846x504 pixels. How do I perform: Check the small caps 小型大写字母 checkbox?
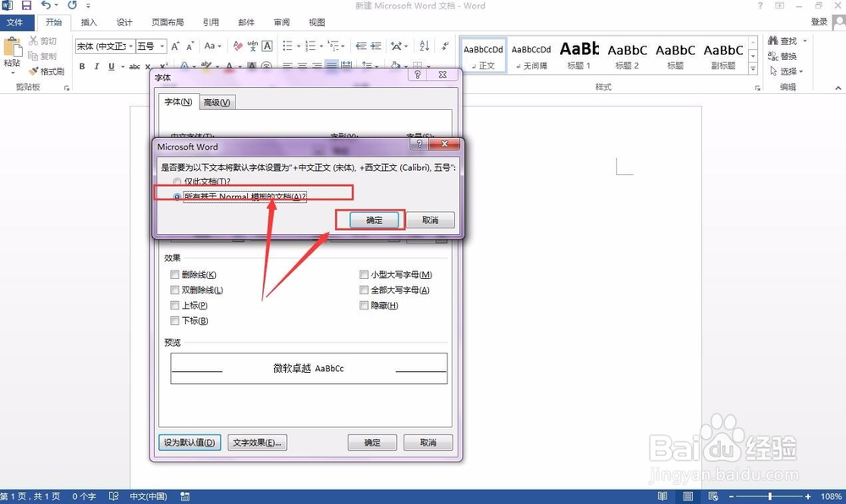[364, 275]
